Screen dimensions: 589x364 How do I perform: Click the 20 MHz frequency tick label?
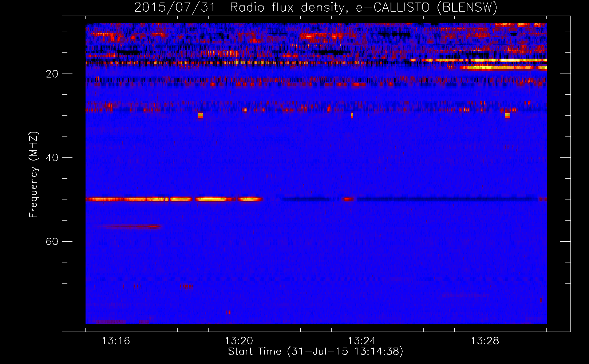52,74
